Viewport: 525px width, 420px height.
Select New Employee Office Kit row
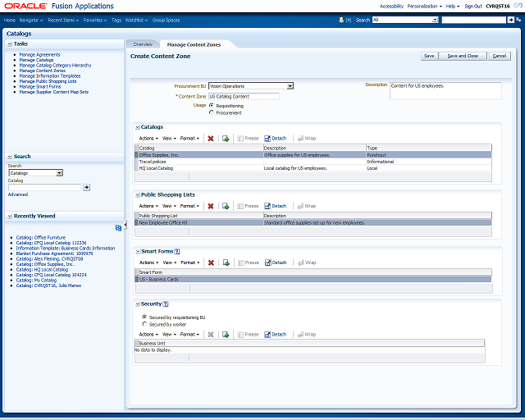313,223
